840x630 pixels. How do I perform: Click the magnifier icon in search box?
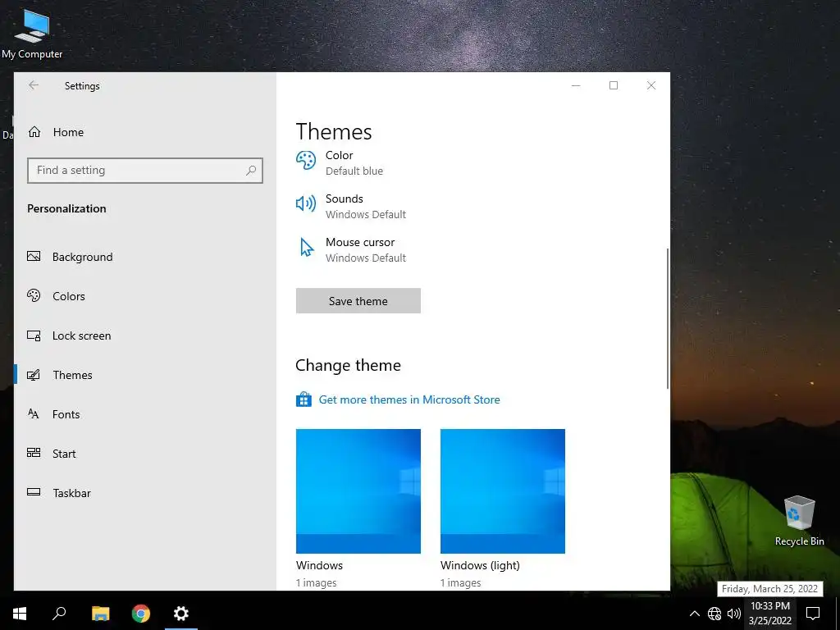pos(251,171)
